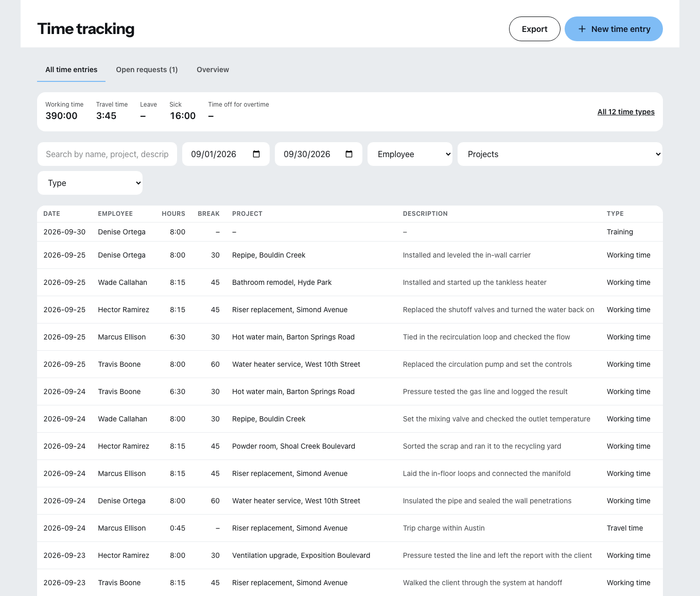Expand the Type filter dropdown
This screenshot has height=596, width=700.
(90, 183)
